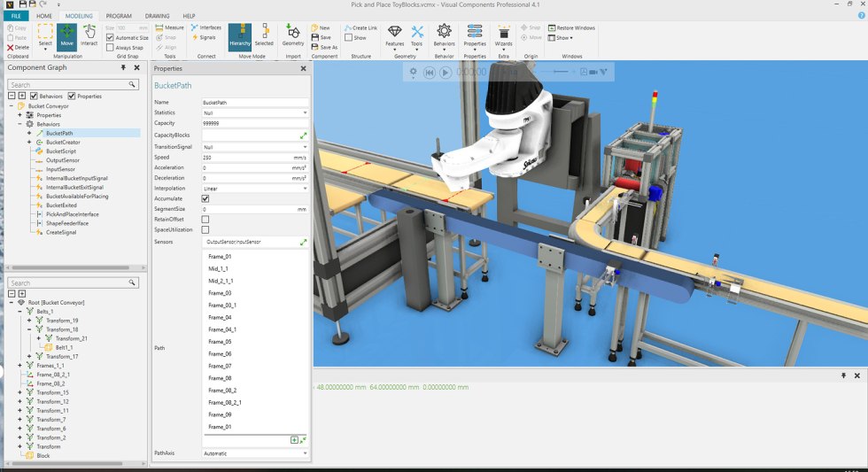
Task: Switch to the PROGRAM ribbon tab
Action: coord(119,16)
